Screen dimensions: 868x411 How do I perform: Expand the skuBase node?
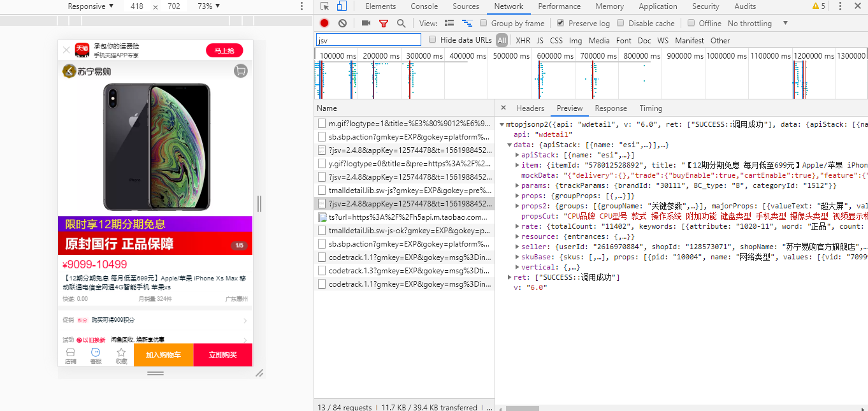517,257
